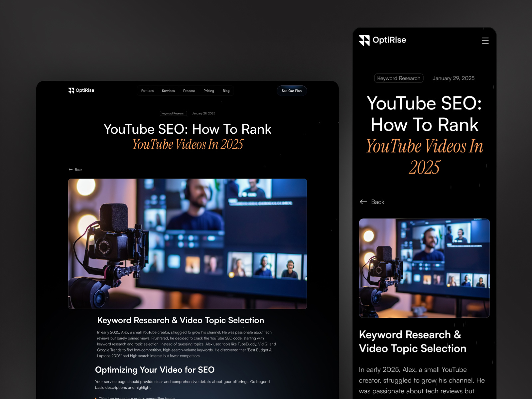Click the See Our Plan button
The image size is (532, 399).
(292, 91)
